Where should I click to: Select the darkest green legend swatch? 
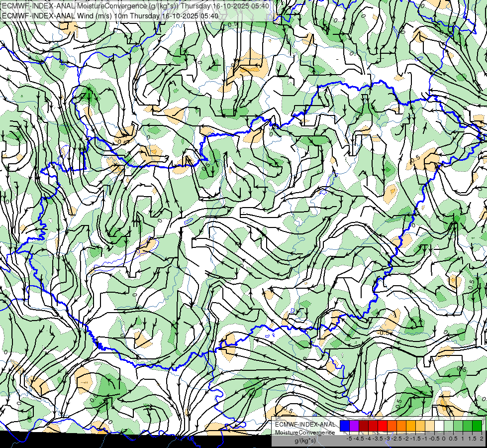click(477, 426)
